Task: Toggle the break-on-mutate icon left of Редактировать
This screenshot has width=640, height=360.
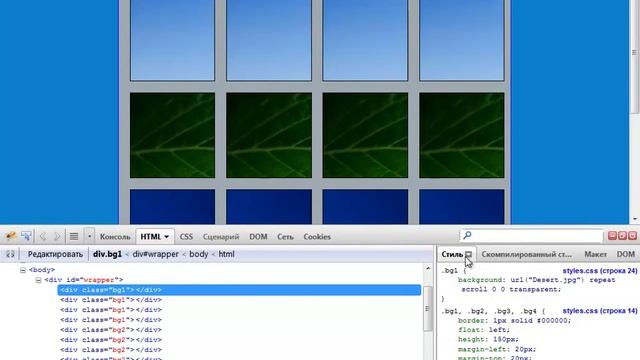Action: [x=10, y=254]
